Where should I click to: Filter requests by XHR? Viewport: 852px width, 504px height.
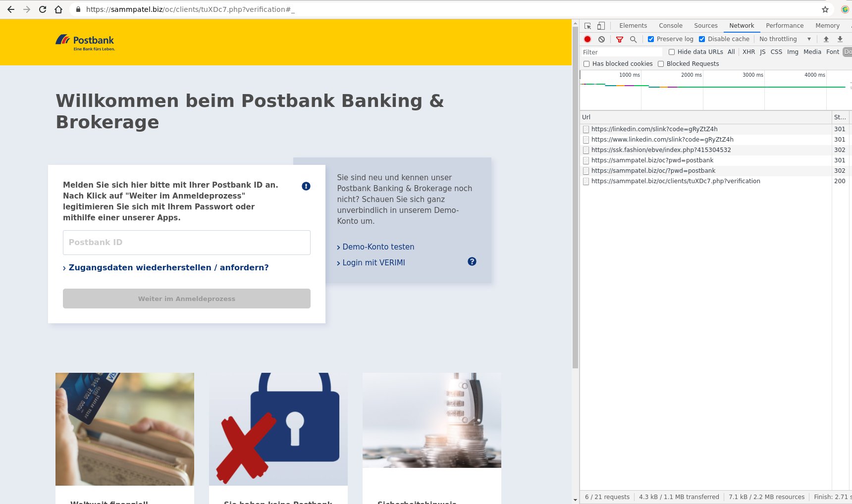coord(748,52)
